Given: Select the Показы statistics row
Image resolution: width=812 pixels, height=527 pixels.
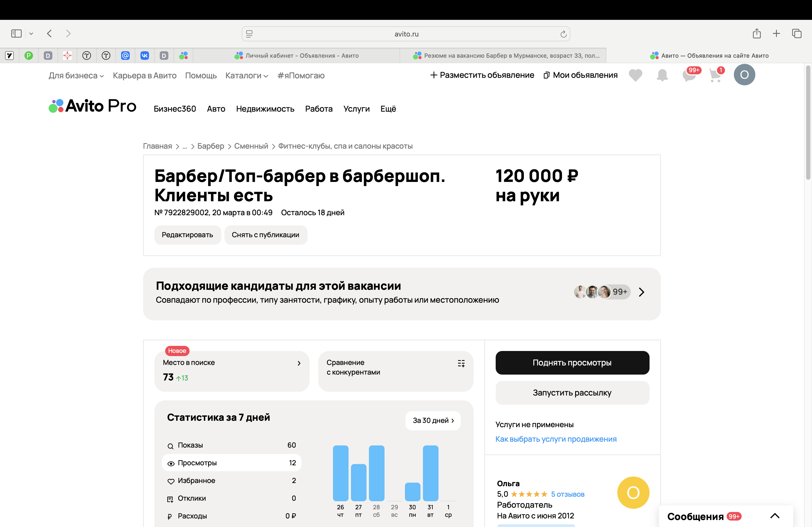Looking at the screenshot, I should pyautogui.click(x=231, y=445).
